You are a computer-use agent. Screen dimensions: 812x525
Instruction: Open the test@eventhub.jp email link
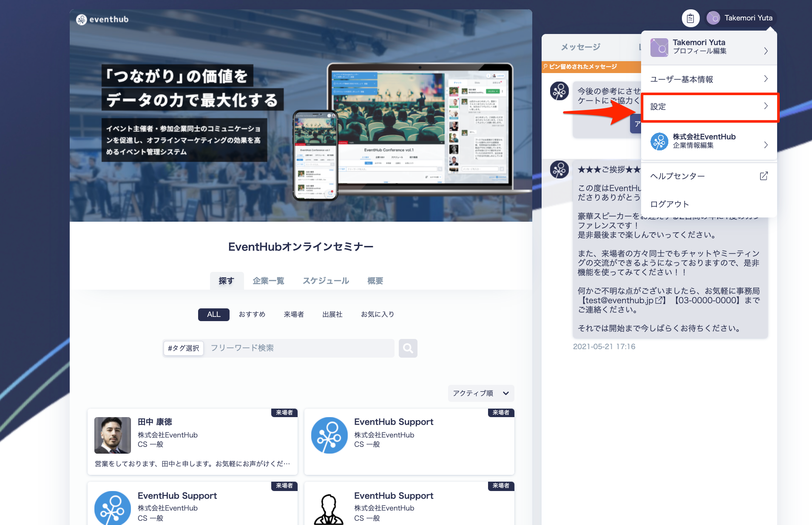(x=624, y=301)
